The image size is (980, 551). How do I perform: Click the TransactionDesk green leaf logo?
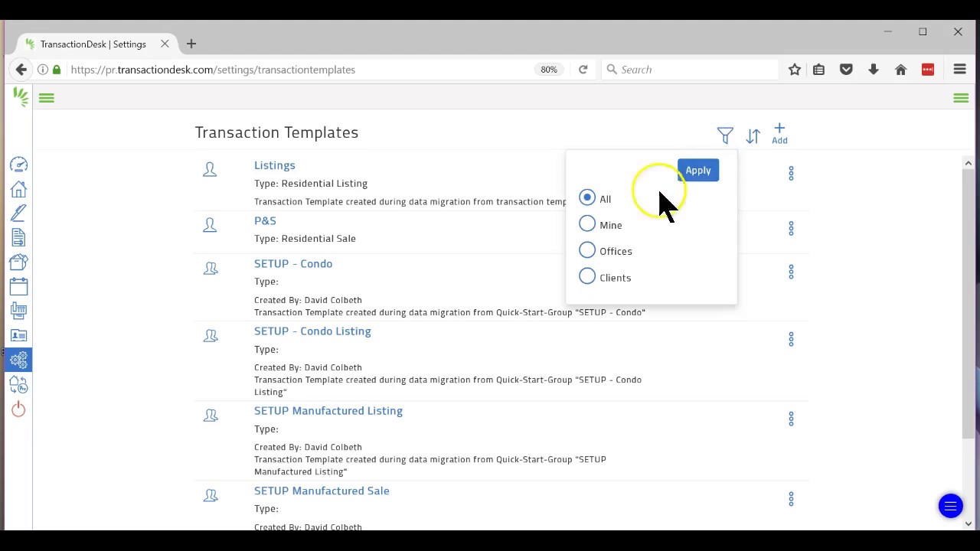[x=21, y=96]
